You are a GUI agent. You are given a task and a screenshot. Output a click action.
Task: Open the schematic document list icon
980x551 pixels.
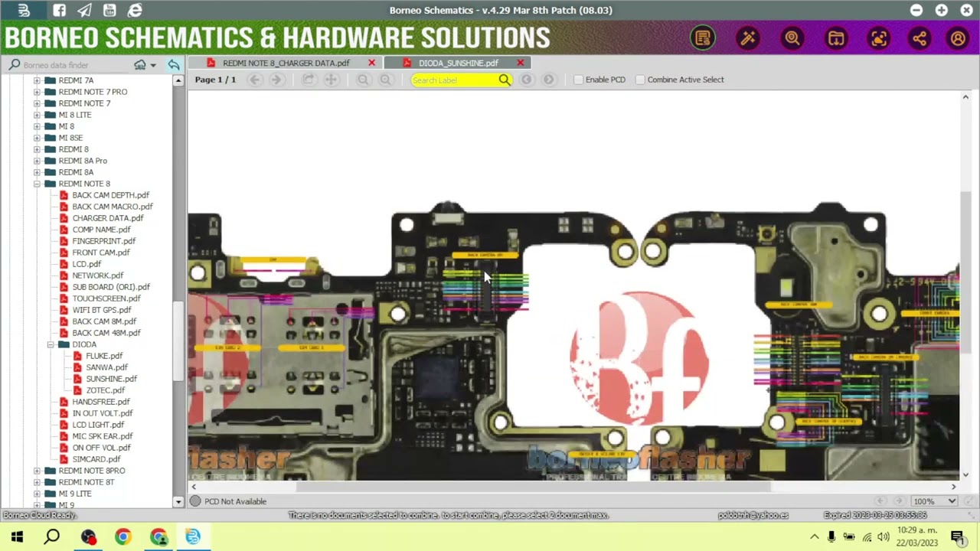point(703,38)
